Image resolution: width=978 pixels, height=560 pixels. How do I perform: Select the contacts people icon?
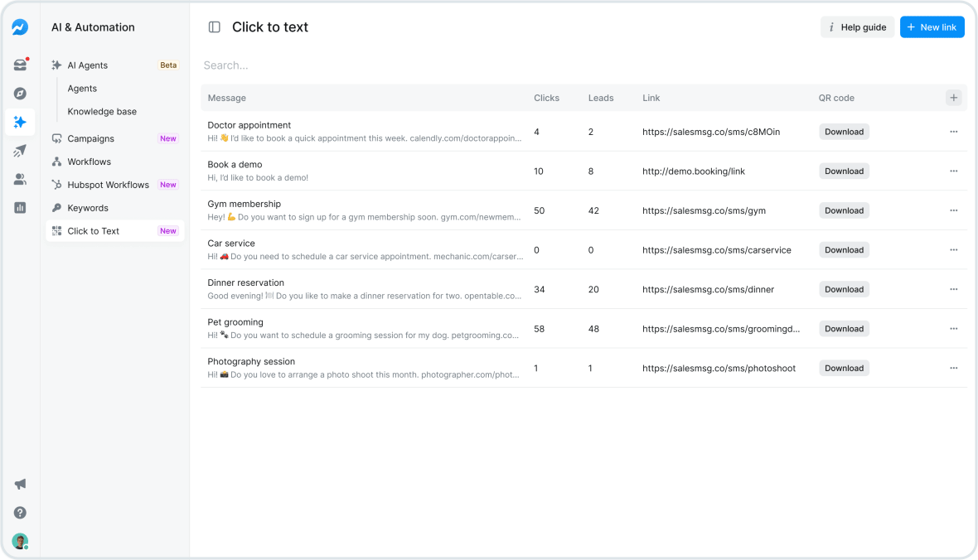[20, 179]
